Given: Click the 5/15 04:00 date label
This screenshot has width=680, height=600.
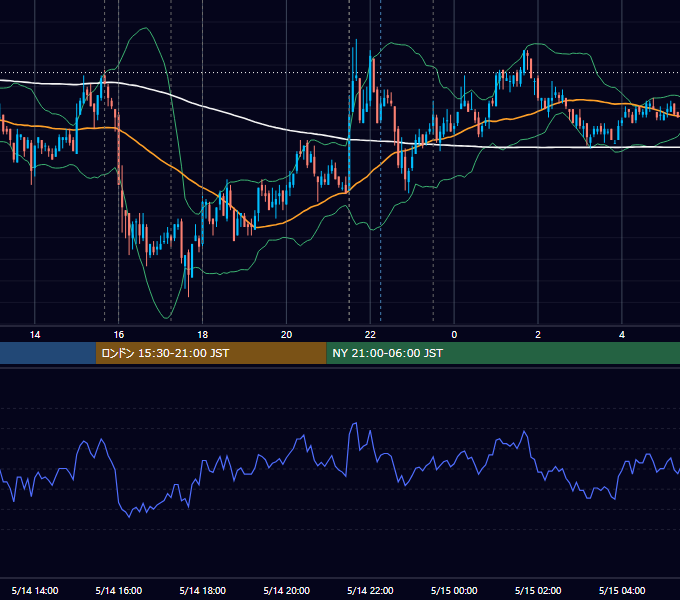Looking at the screenshot, I should click(622, 590).
